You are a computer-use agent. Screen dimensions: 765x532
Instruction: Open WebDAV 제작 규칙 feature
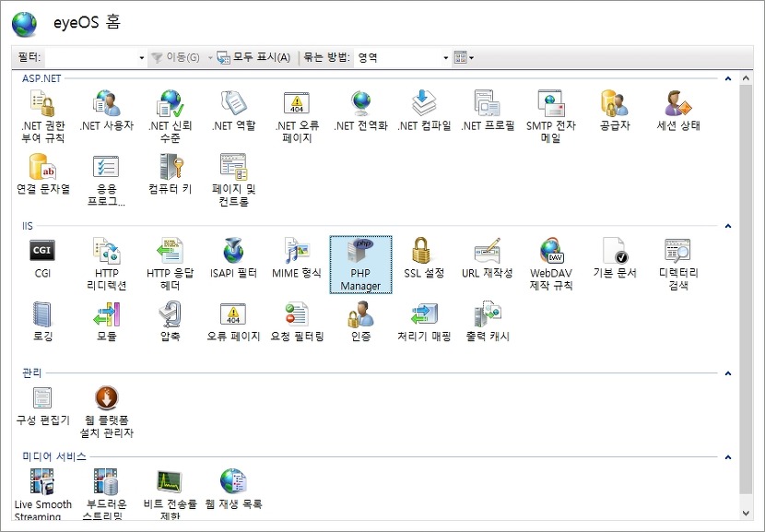(x=551, y=265)
